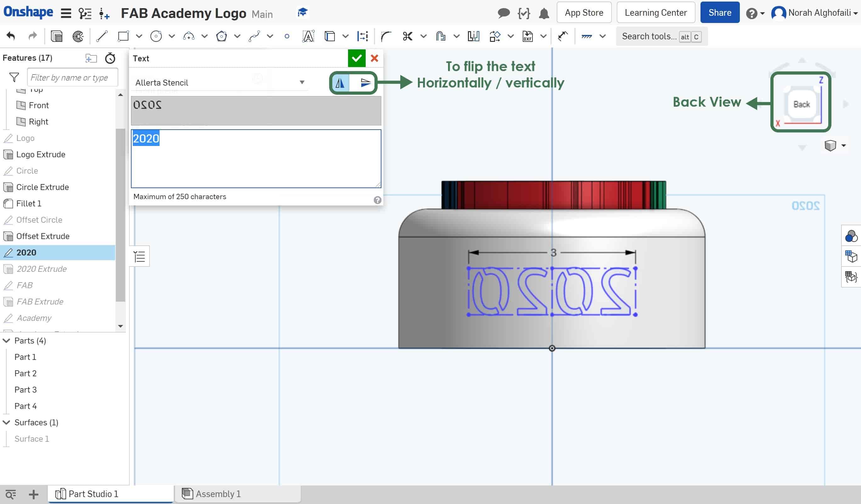Select Part 3 in parts list
The height and width of the screenshot is (504, 861).
coord(25,389)
